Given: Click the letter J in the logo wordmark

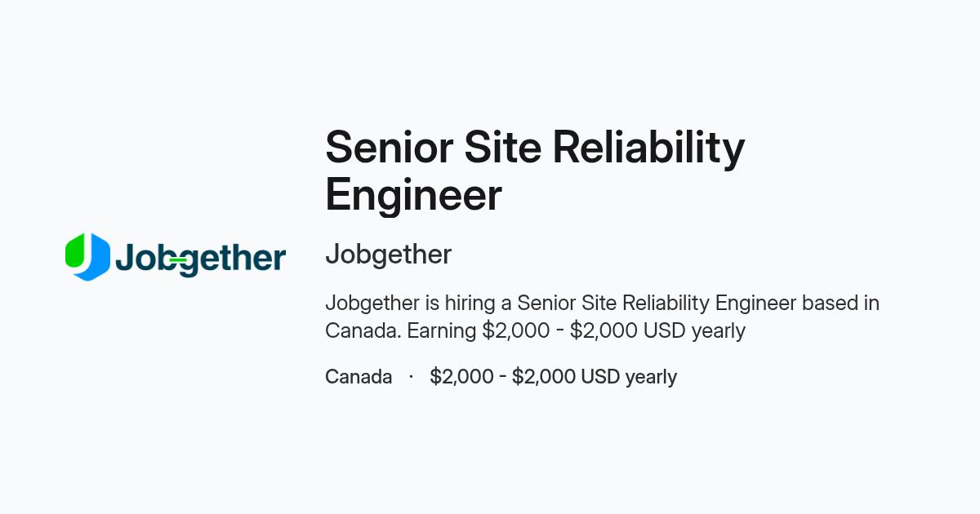Looking at the screenshot, I should [x=124, y=255].
